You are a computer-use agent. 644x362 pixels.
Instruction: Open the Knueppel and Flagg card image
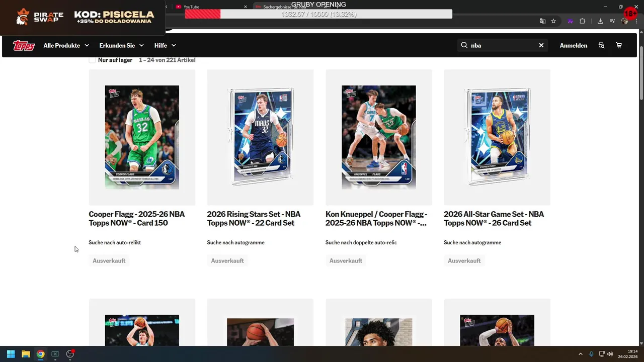[379, 137]
